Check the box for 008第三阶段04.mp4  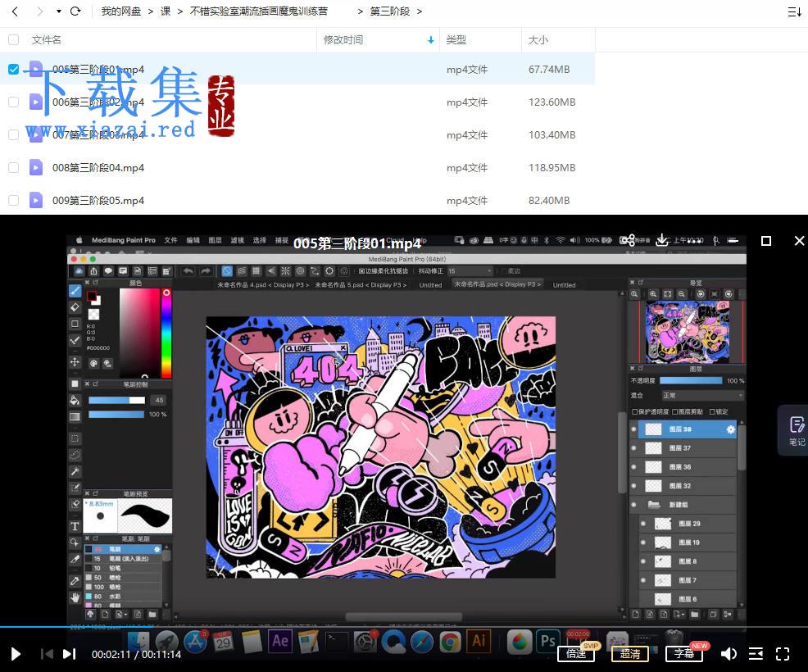[14, 167]
